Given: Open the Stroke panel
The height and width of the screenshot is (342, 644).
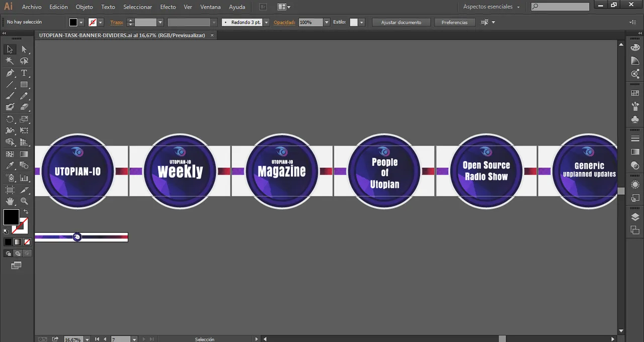Looking at the screenshot, I should [635, 139].
